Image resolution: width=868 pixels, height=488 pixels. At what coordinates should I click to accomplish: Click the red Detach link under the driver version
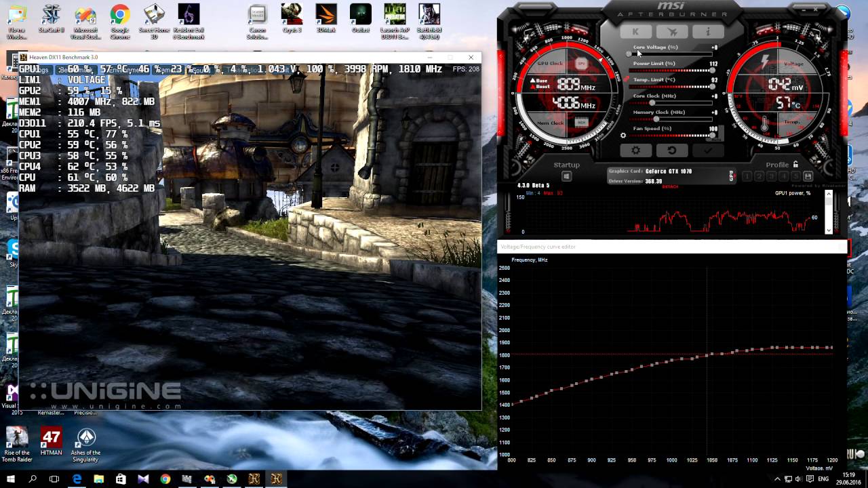(670, 186)
